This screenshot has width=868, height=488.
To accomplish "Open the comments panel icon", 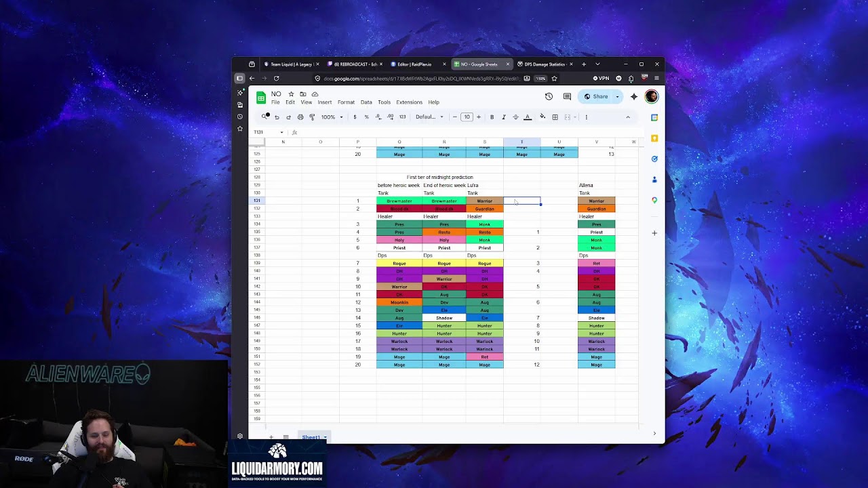I will 567,96.
